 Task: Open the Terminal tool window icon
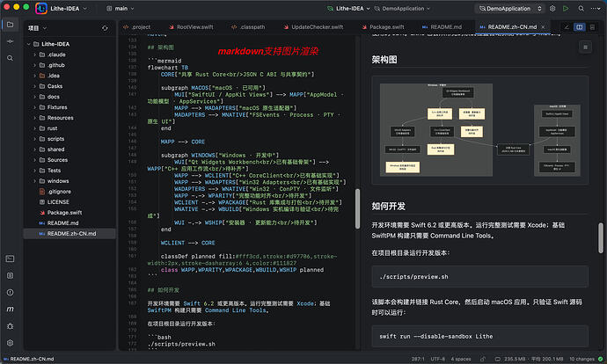10,258
